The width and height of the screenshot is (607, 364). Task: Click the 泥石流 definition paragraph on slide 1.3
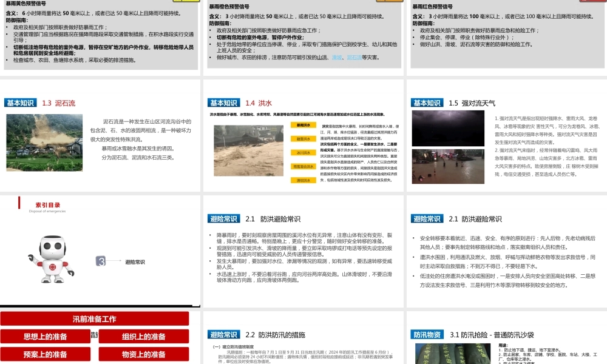141,140
